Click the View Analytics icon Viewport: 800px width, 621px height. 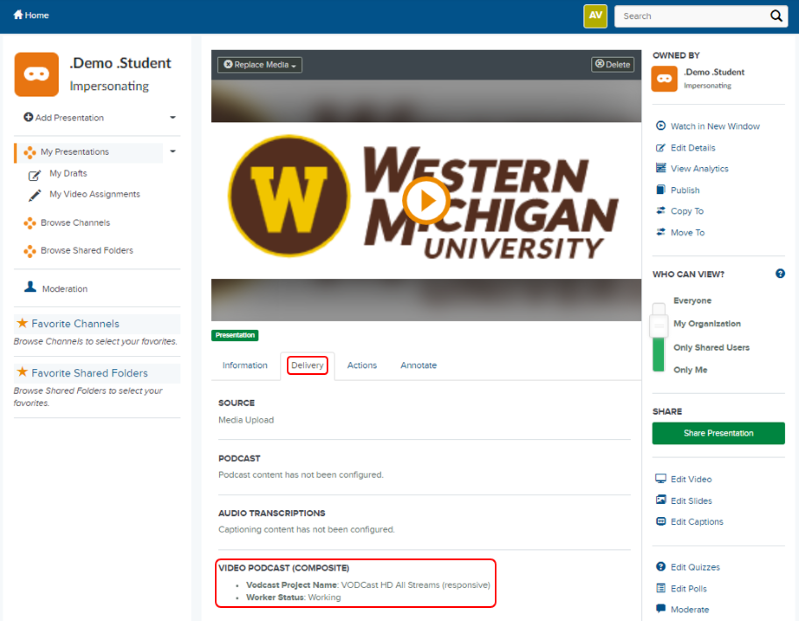[661, 168]
